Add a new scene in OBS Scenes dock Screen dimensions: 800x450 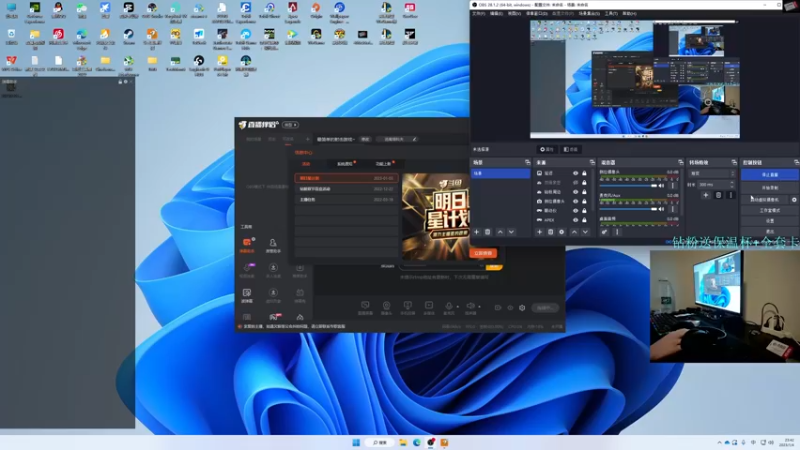pos(477,232)
